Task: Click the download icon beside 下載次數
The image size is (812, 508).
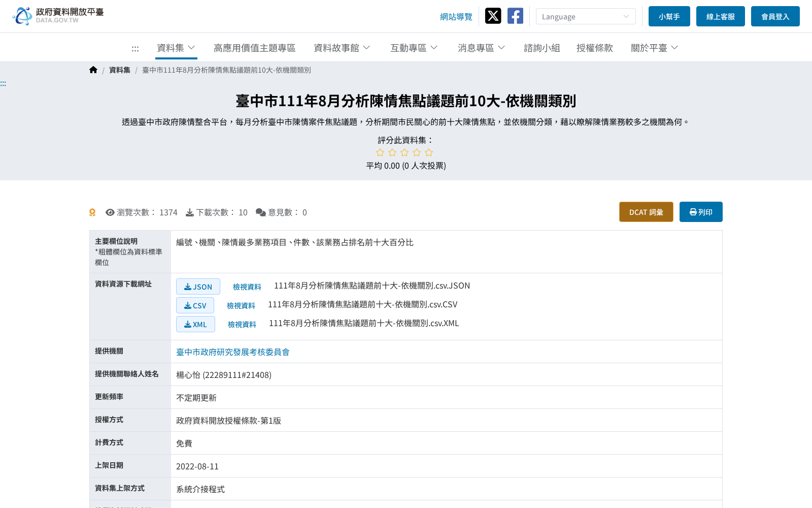Action: pyautogui.click(x=190, y=212)
